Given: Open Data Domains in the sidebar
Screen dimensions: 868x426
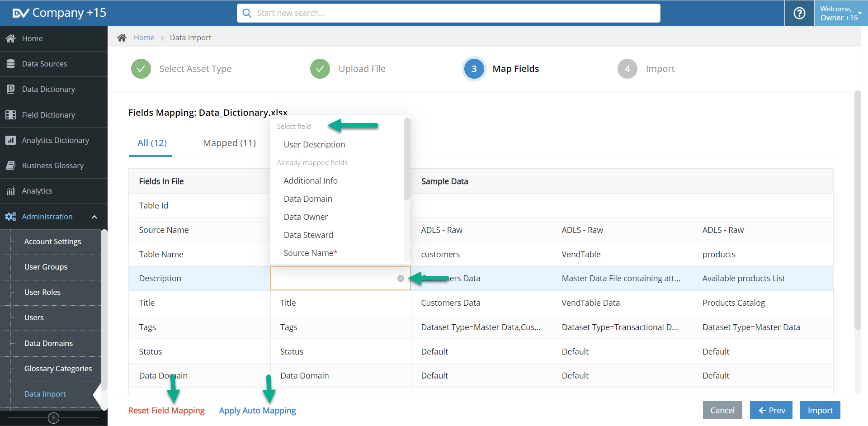Looking at the screenshot, I should pyautogui.click(x=48, y=343).
